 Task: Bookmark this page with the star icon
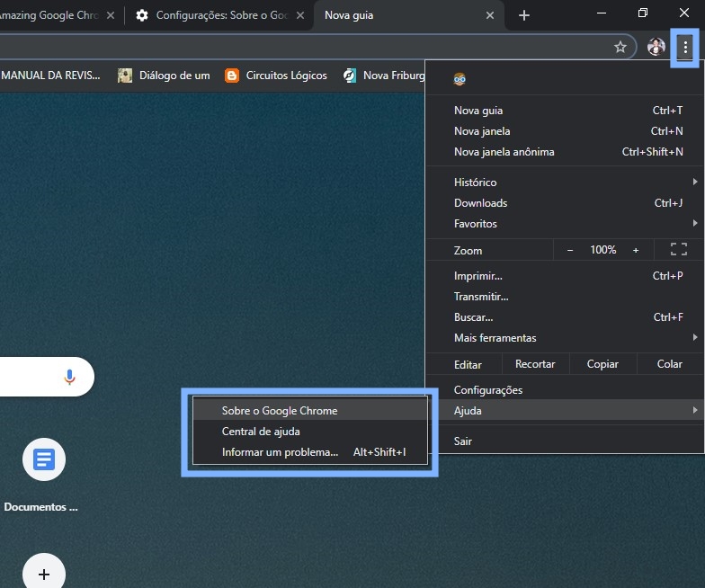620,47
